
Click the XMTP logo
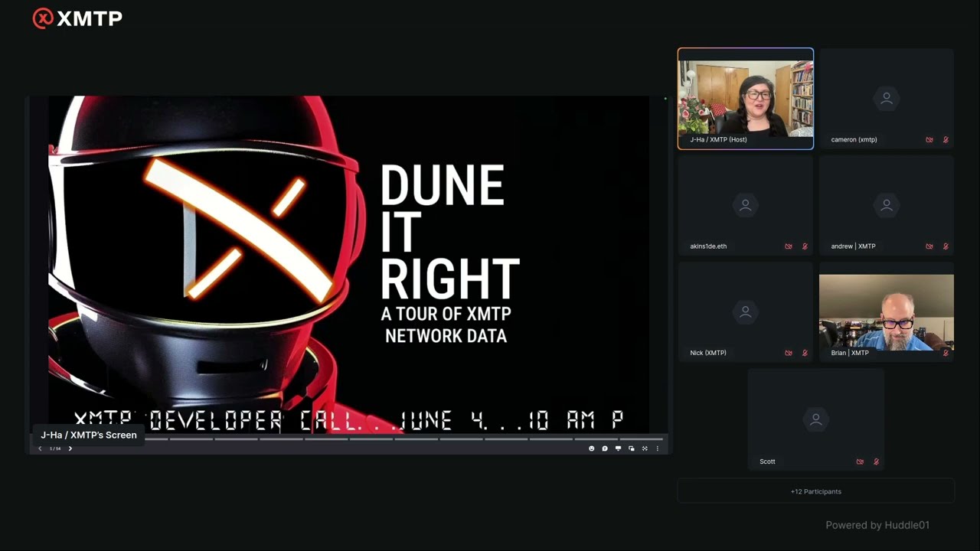(x=77, y=18)
